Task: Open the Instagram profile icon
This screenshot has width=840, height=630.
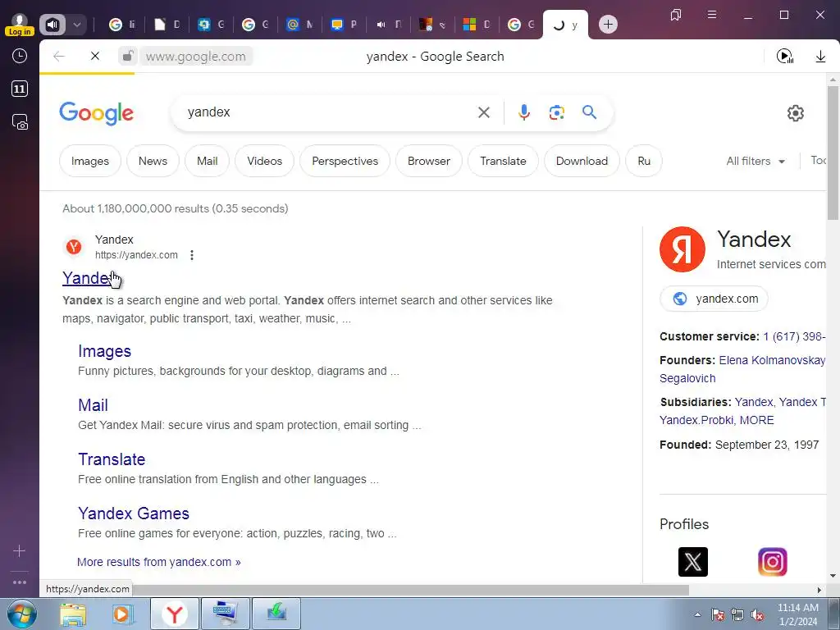Action: click(773, 562)
